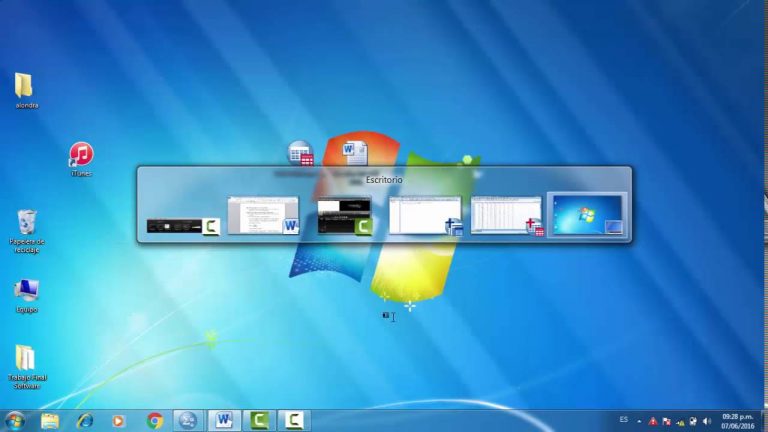Select the iTunes desktop shortcut
This screenshot has width=768, height=432.
81,159
